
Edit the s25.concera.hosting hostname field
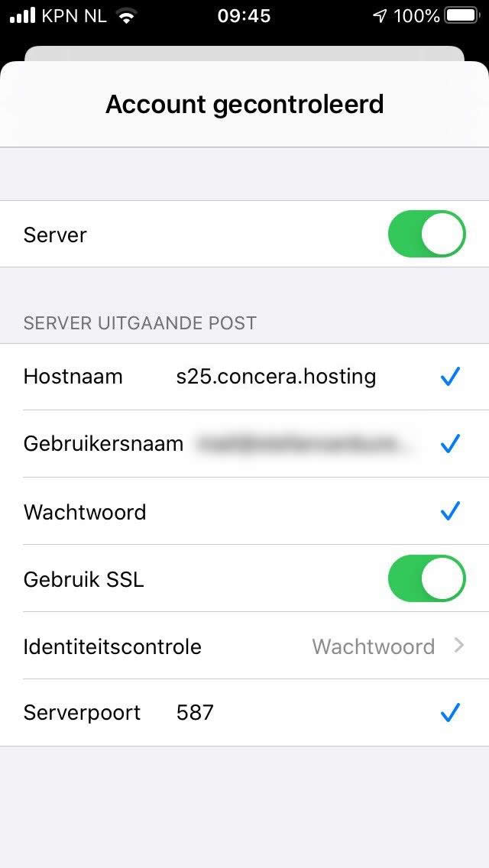coord(276,377)
